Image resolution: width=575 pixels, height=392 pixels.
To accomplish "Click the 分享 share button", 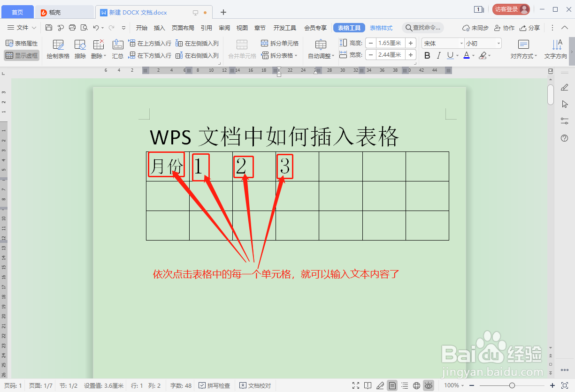I will coord(530,28).
